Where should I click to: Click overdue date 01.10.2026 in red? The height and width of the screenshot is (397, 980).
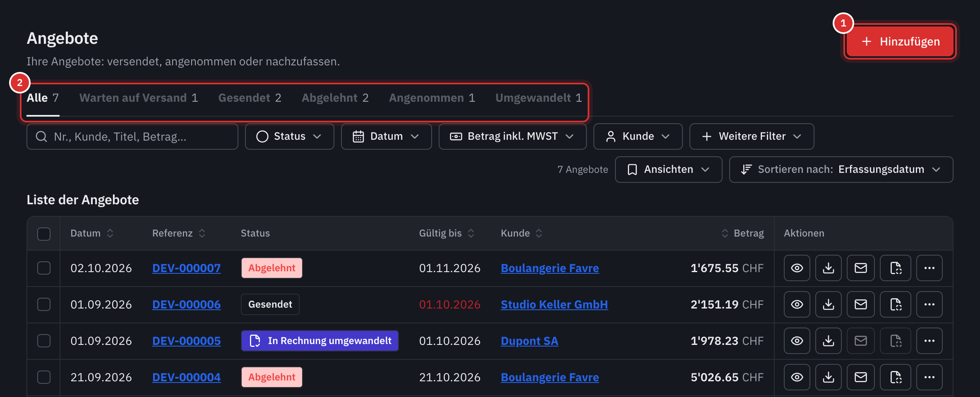[449, 304]
